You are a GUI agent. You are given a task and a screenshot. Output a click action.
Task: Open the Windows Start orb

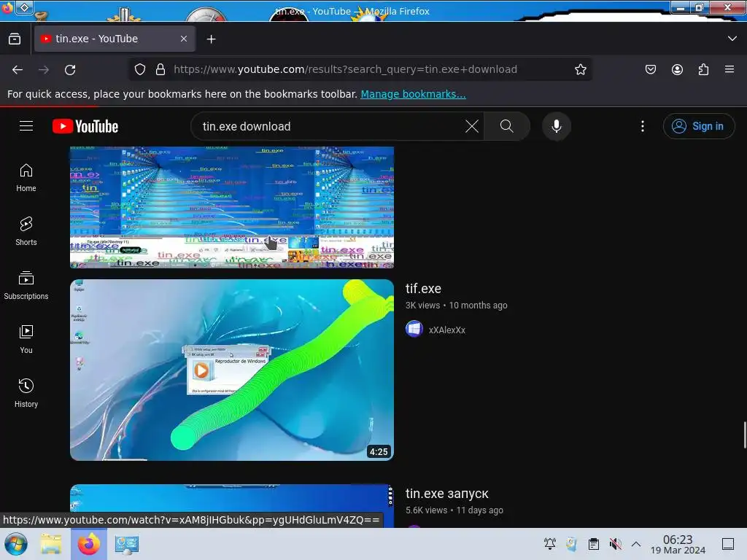[x=16, y=544]
